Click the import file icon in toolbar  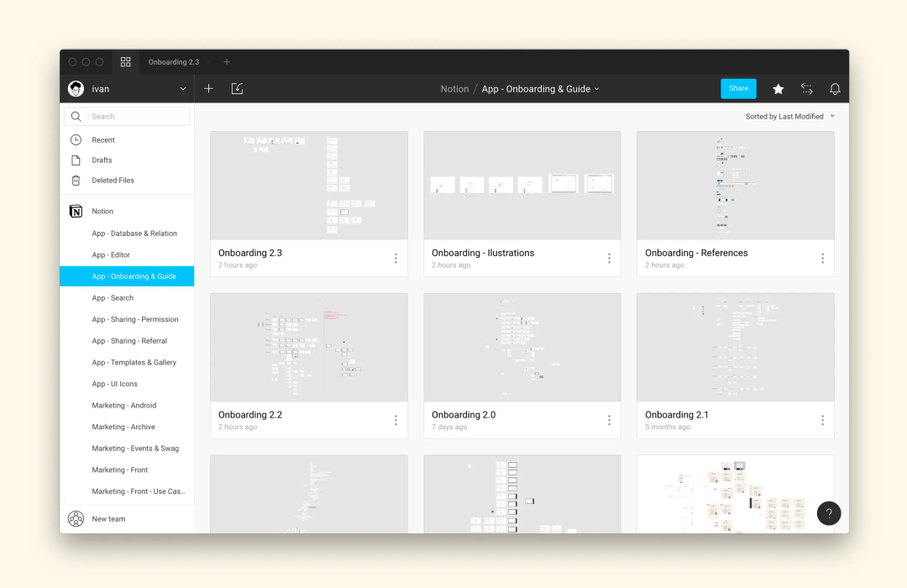(237, 88)
